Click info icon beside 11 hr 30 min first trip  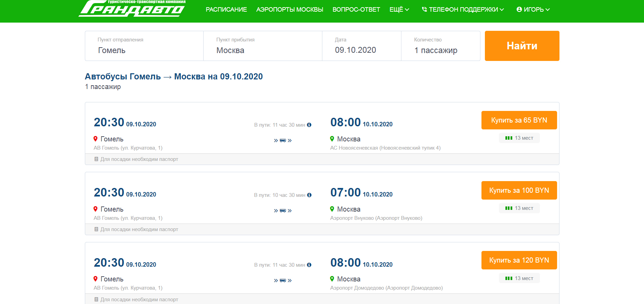point(309,125)
